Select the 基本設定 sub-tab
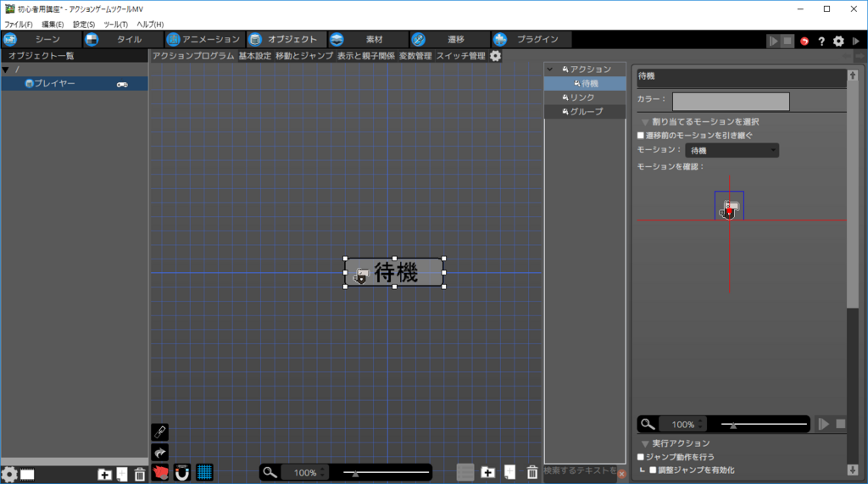 pos(254,55)
